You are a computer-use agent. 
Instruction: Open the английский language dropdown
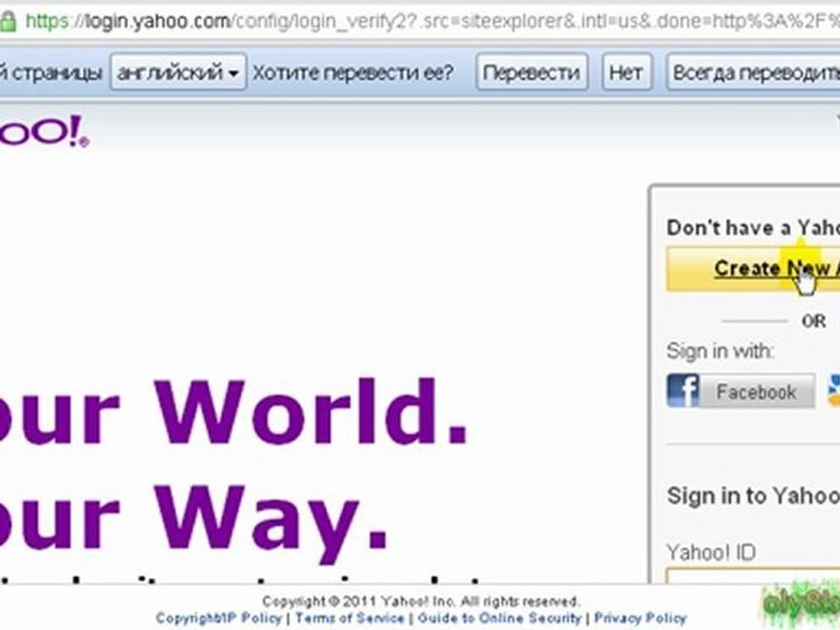coord(178,72)
